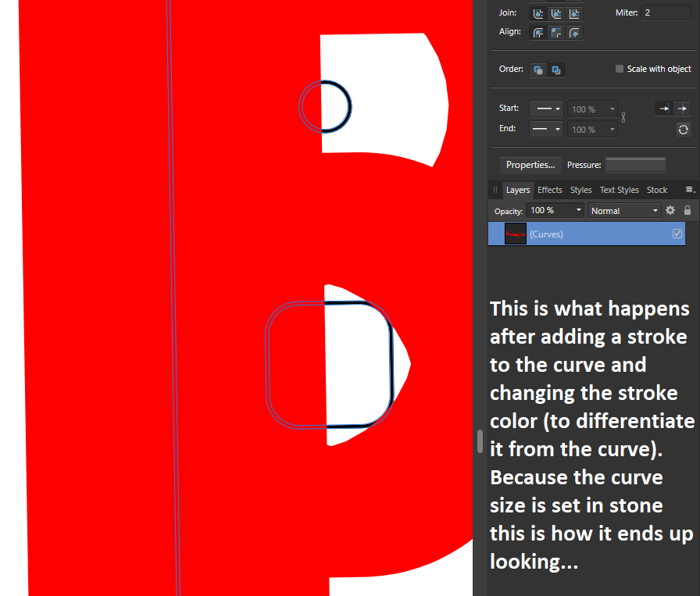The image size is (700, 596).
Task: Switch to the Text Styles tab
Action: pos(620,190)
